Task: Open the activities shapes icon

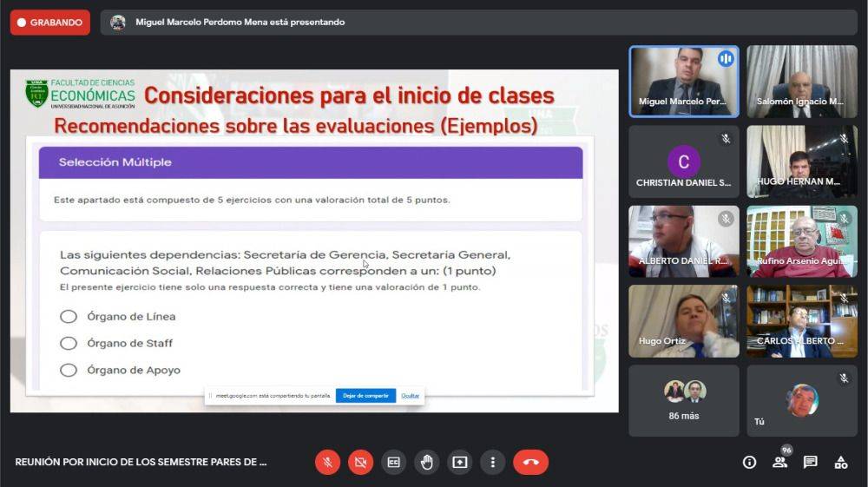Action: (x=840, y=462)
